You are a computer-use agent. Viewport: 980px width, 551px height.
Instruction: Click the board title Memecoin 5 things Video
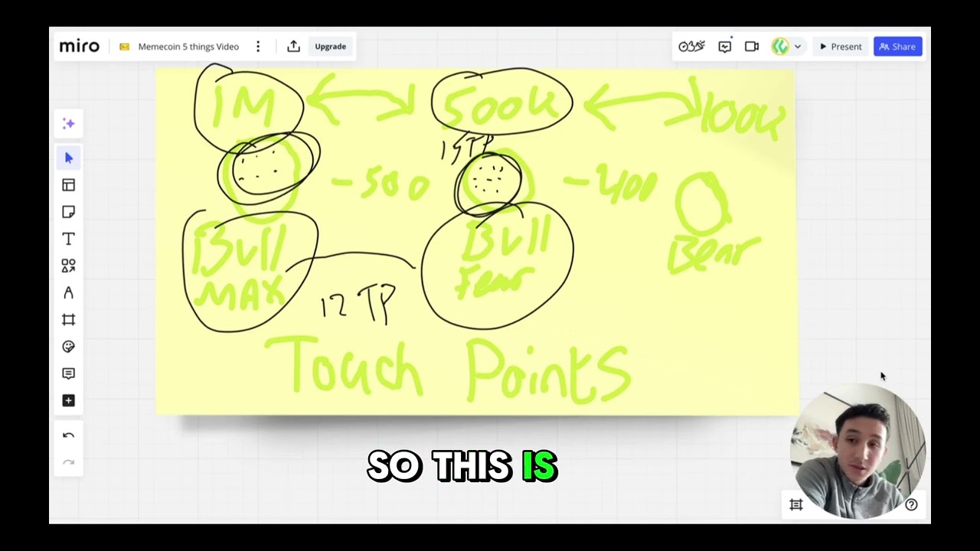click(x=188, y=47)
